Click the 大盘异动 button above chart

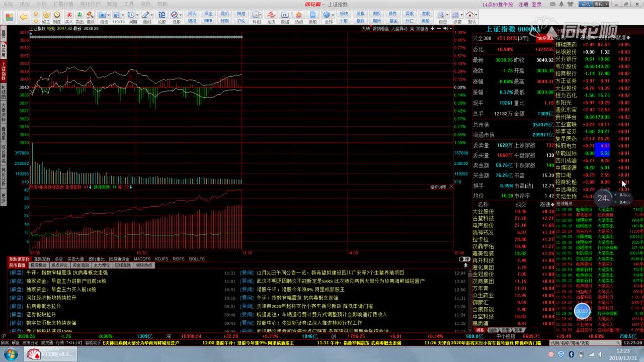click(399, 29)
